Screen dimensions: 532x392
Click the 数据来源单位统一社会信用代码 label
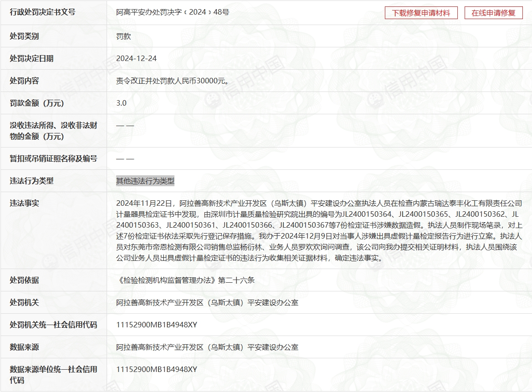pyautogui.click(x=53, y=375)
